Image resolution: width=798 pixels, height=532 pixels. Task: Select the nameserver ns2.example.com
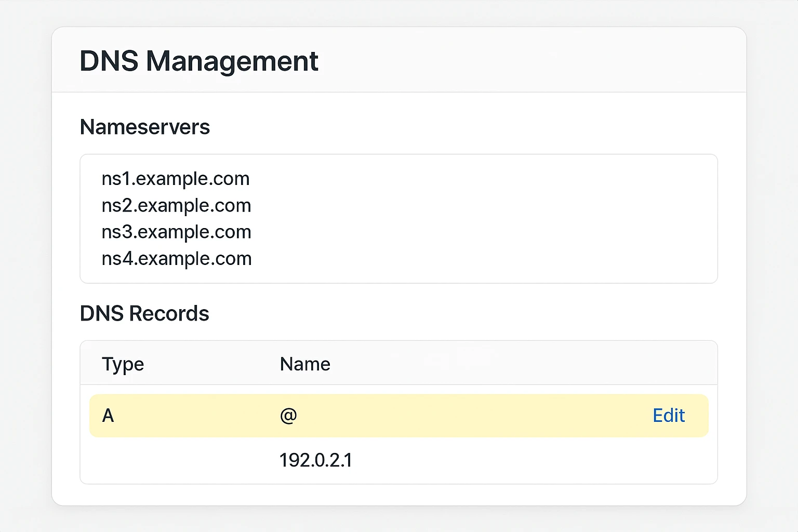coord(176,206)
